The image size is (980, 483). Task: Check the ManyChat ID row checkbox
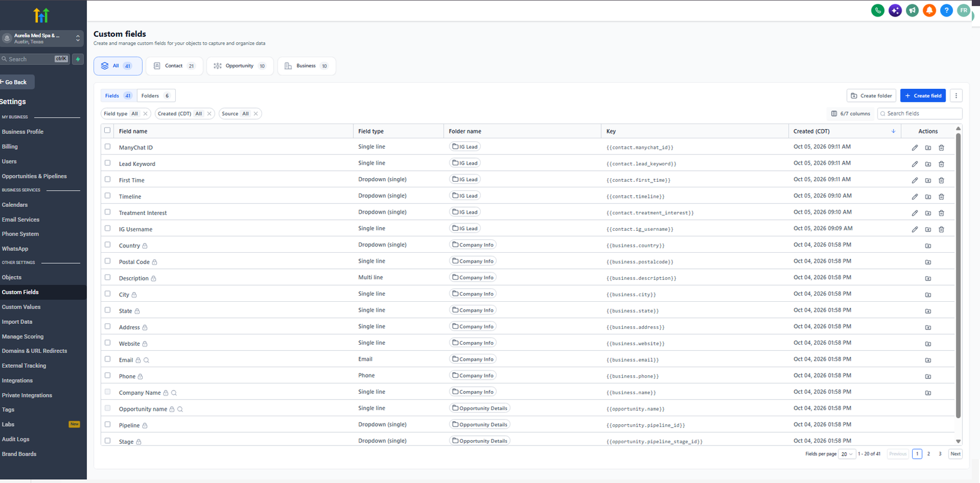[x=107, y=147]
